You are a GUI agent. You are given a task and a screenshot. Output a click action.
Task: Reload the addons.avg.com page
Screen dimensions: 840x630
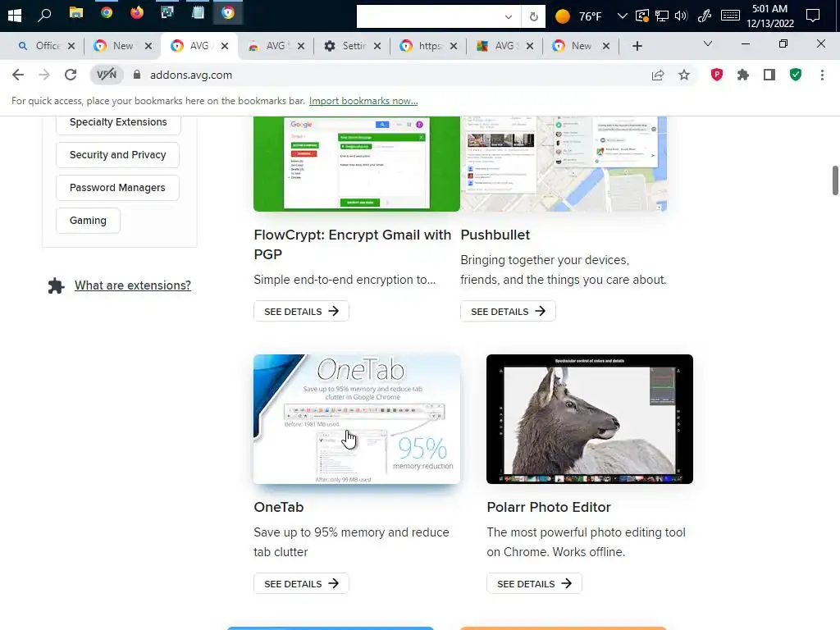coord(71,75)
